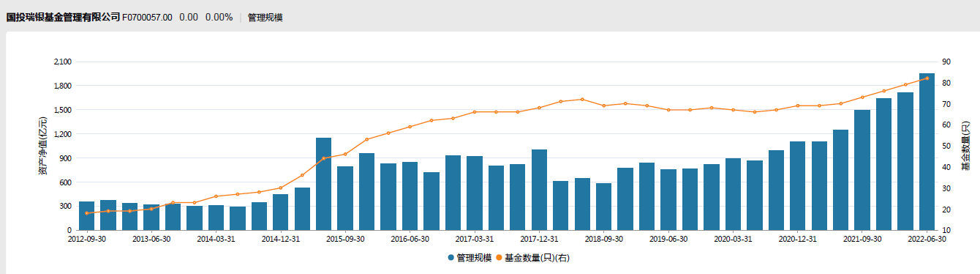This screenshot has width=980, height=274.
Task: Click fund count line point at 2016-06-30
Action: [x=410, y=127]
